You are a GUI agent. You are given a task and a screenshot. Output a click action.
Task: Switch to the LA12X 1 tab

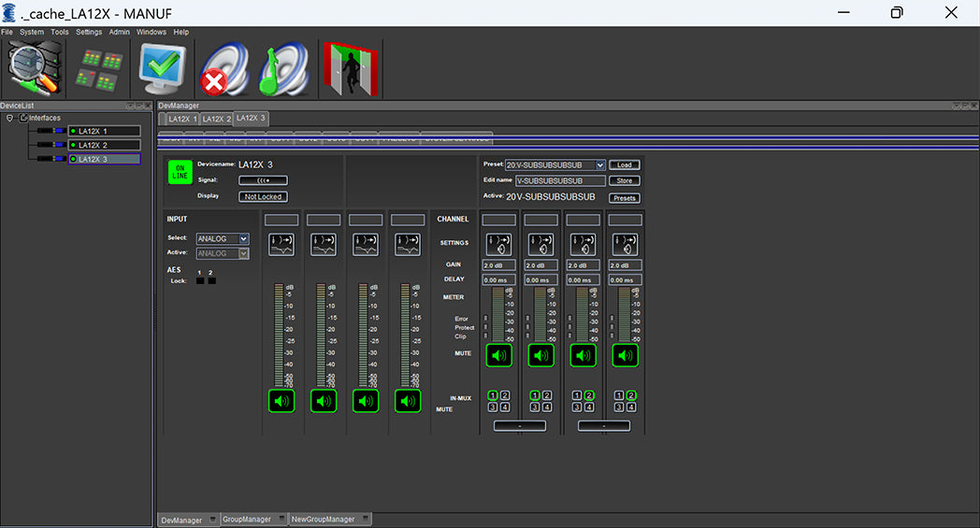182,119
